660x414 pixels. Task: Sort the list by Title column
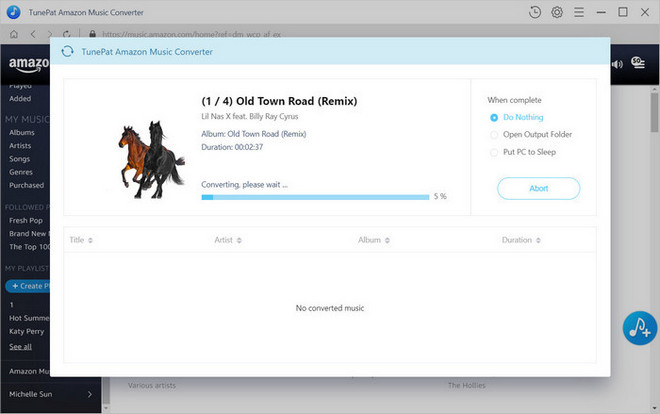(x=81, y=240)
